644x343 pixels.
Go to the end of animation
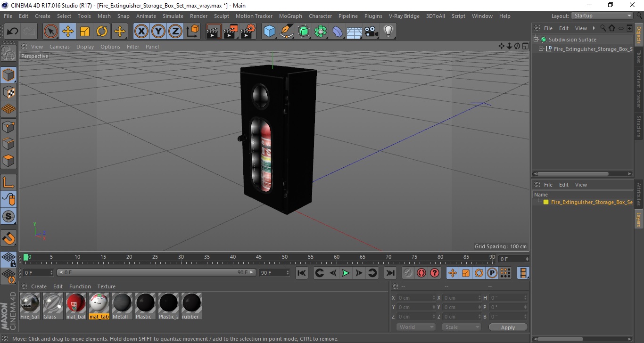[x=390, y=273]
